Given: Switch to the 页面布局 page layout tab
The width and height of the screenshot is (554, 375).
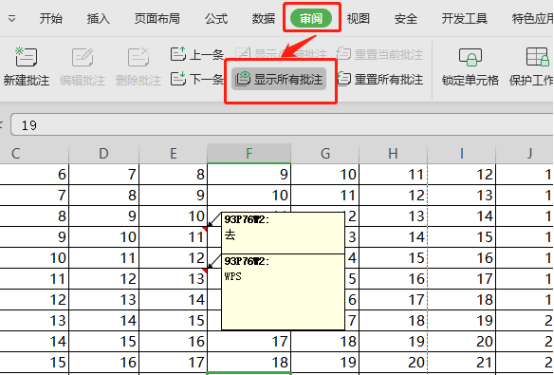Looking at the screenshot, I should tap(157, 18).
